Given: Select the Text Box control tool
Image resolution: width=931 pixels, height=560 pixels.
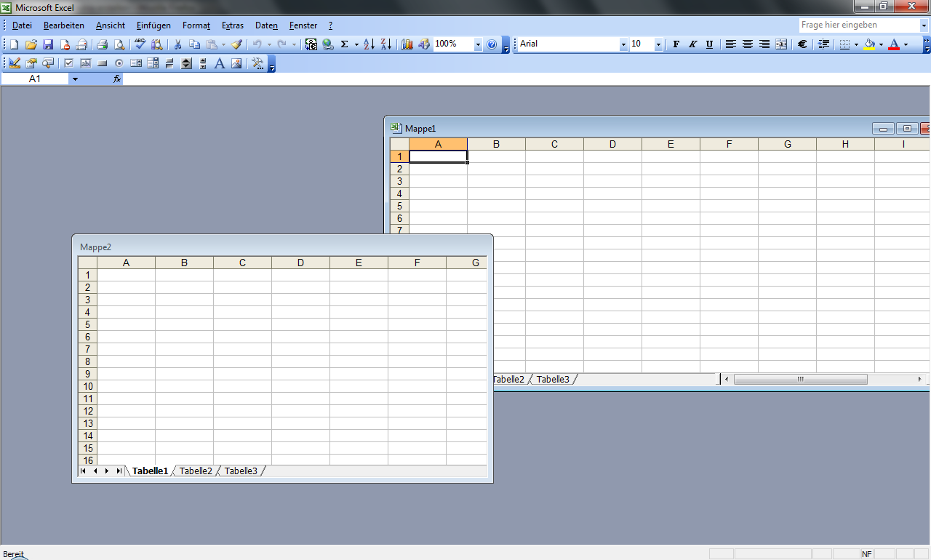Looking at the screenshot, I should [86, 63].
